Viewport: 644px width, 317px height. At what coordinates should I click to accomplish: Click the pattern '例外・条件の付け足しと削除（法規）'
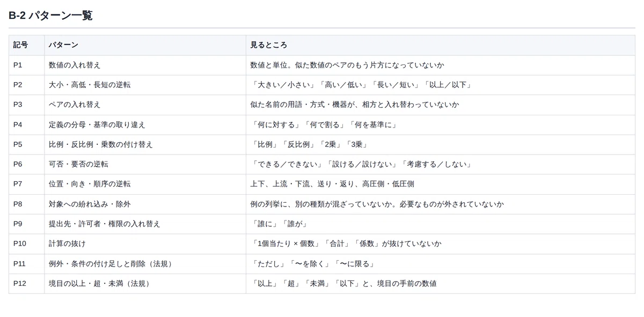click(x=112, y=263)
